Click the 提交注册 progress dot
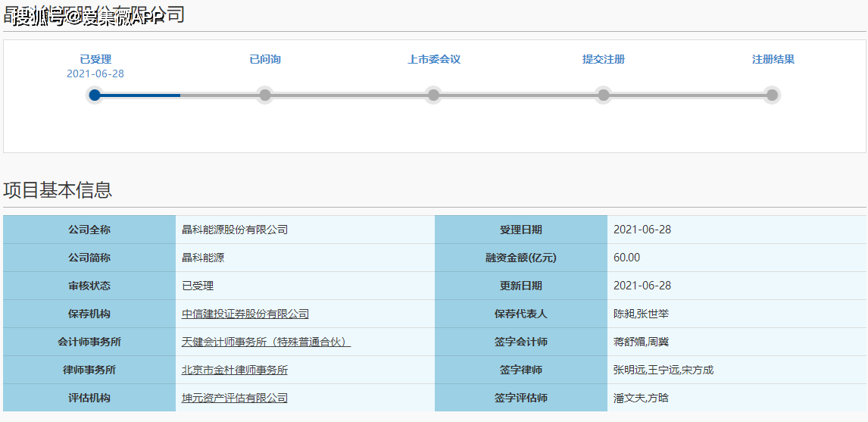Image resolution: width=868 pixels, height=422 pixels. click(603, 95)
